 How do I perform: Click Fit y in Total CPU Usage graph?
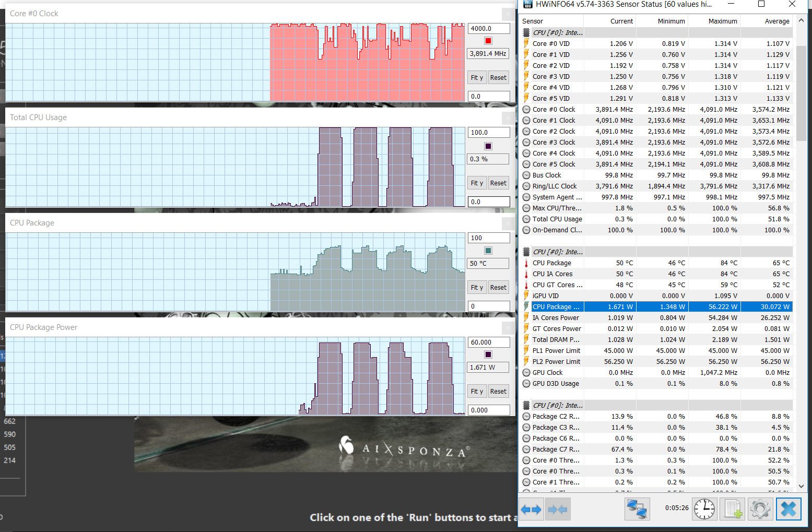pyautogui.click(x=477, y=183)
